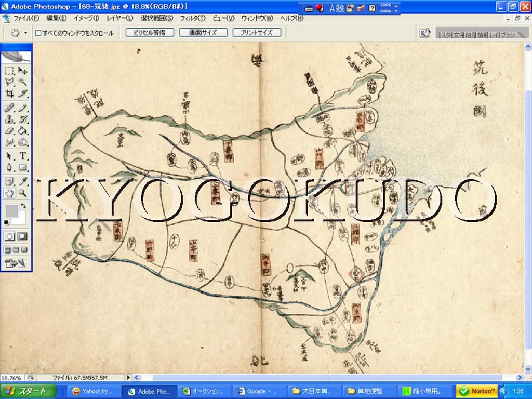Viewport: 532px width, 399px height.
Task: Select the Eraser tool
Action: [x=9, y=130]
